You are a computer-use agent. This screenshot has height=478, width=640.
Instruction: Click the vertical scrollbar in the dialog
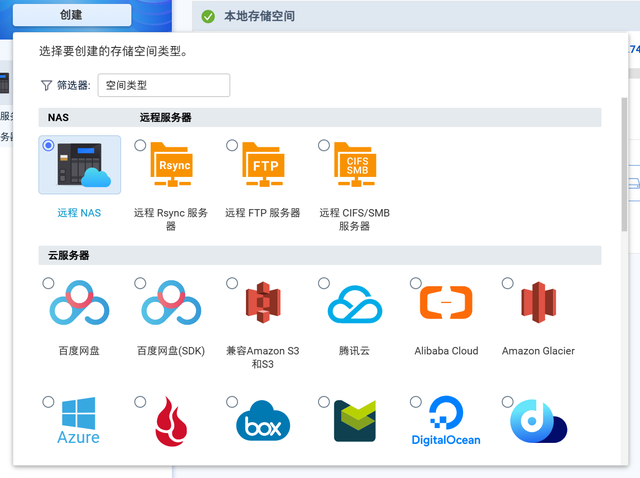pyautogui.click(x=624, y=165)
